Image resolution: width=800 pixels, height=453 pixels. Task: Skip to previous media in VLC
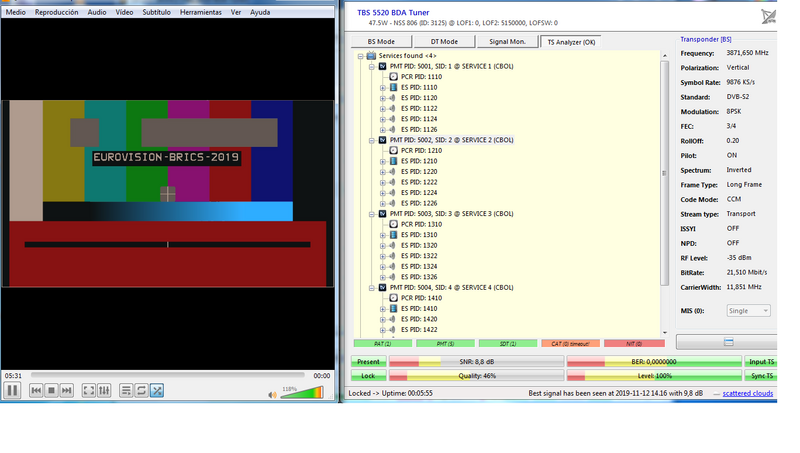36,391
